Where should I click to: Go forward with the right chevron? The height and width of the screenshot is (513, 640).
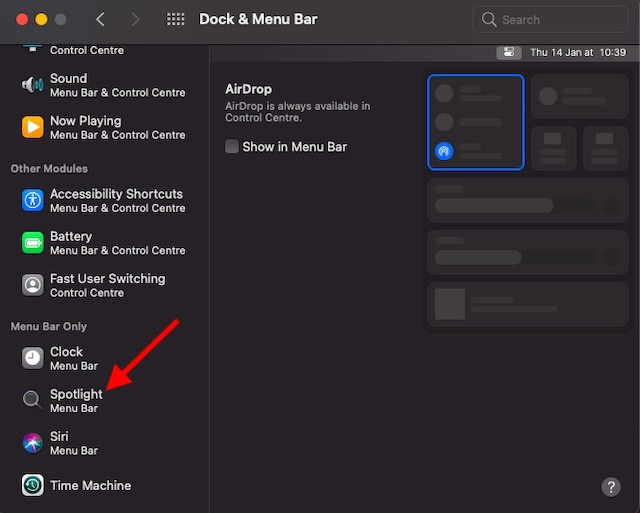pyautogui.click(x=136, y=19)
